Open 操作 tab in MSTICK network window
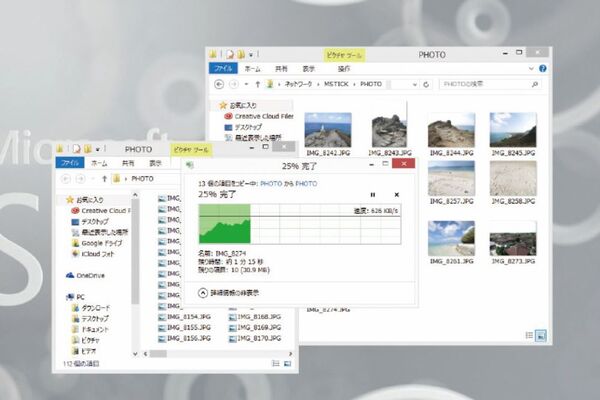Screen dimensions: 600x400 tap(344, 69)
